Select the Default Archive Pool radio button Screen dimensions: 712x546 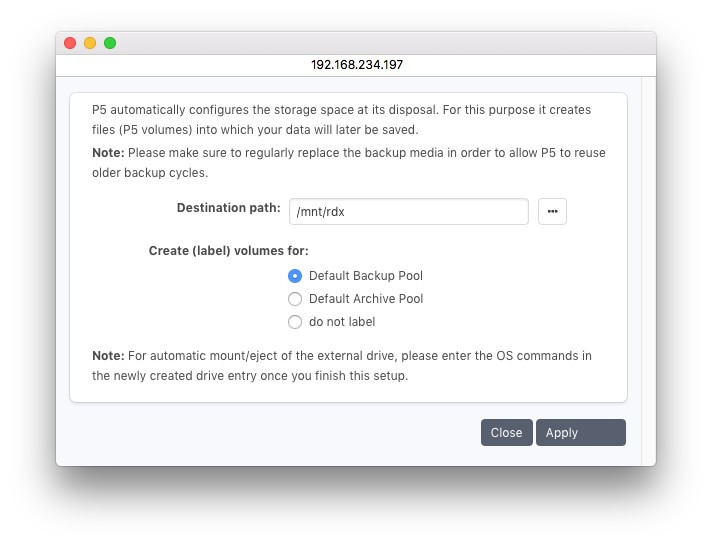point(295,299)
